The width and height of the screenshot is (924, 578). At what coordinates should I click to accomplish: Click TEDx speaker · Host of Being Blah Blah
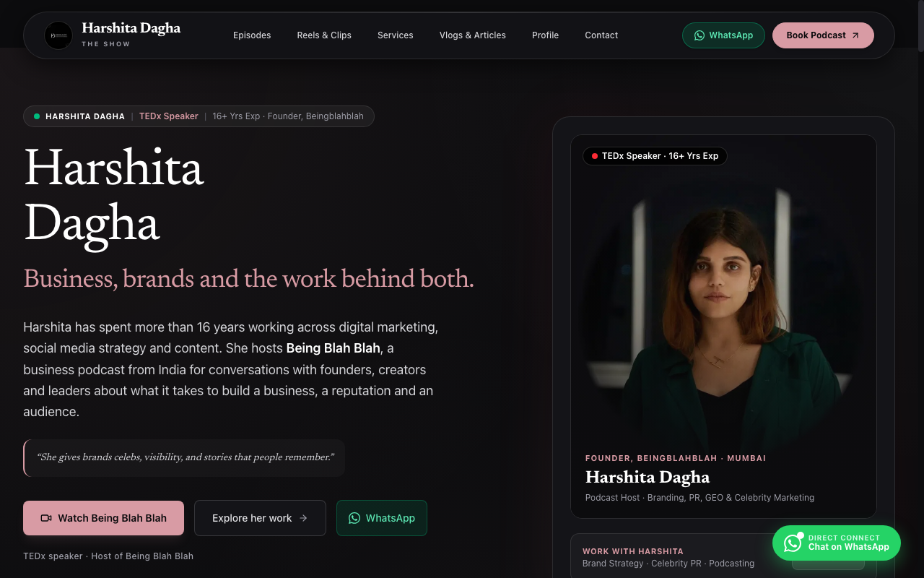click(x=108, y=556)
